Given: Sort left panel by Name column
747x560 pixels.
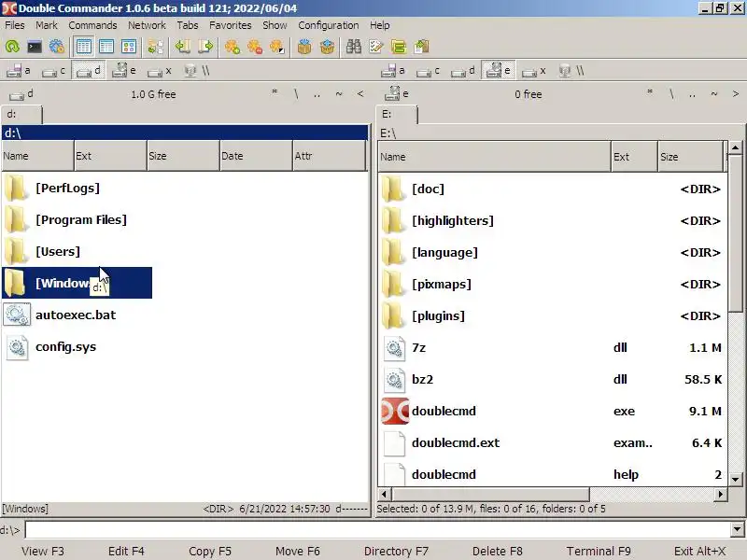Looking at the screenshot, I should (37, 156).
